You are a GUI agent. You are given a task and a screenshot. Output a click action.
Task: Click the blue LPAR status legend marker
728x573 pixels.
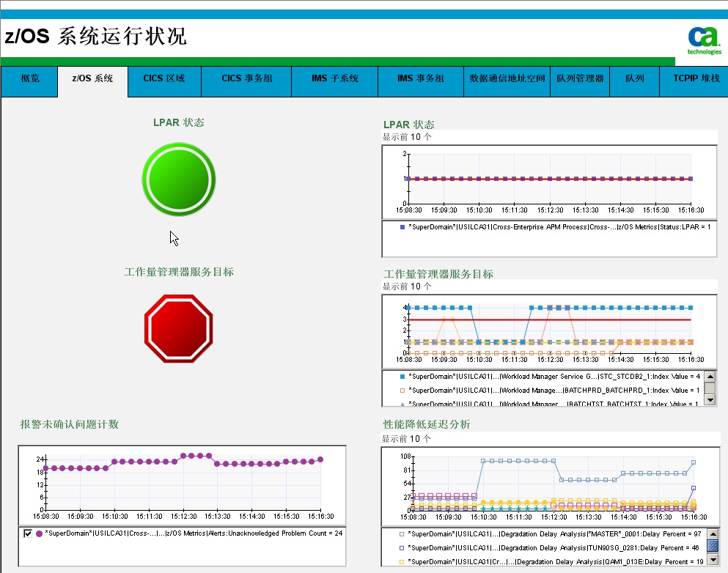402,227
